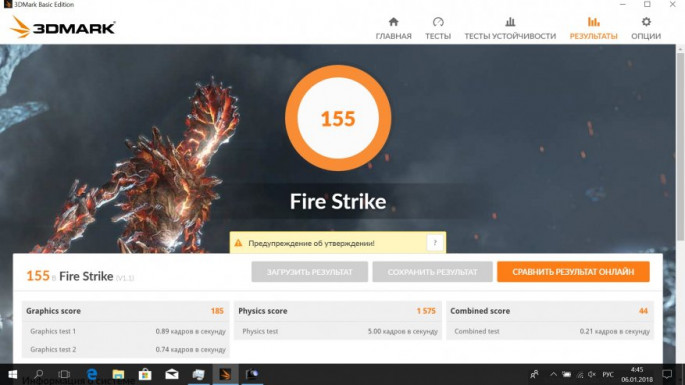Click the vertical scrollbar thumb
The image size is (685, 385).
[680, 146]
